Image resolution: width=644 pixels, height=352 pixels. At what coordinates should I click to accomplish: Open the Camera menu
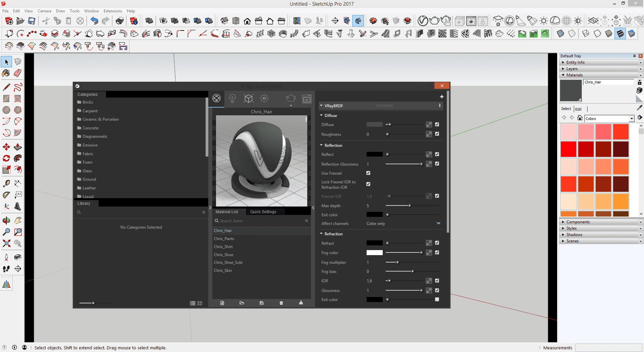[x=44, y=11]
